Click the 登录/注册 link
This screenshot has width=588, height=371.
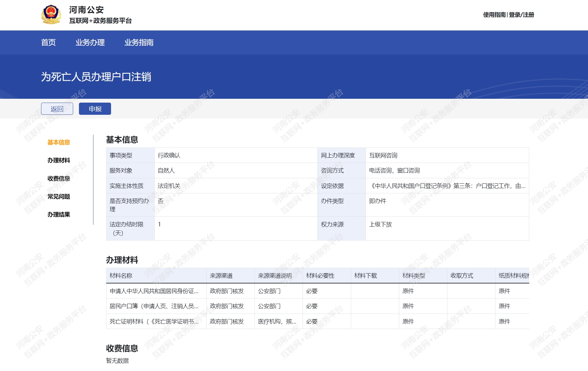pyautogui.click(x=522, y=15)
